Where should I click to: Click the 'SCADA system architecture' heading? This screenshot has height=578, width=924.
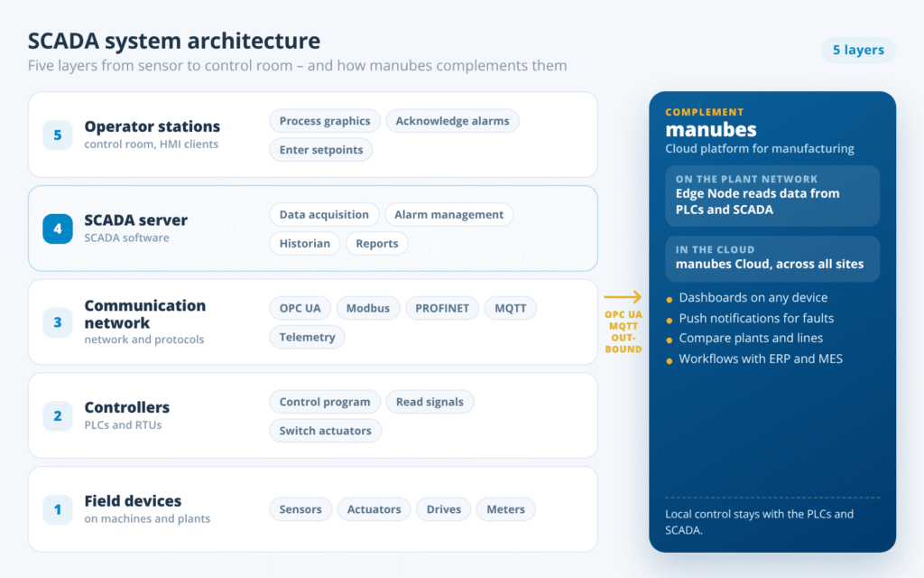(174, 42)
